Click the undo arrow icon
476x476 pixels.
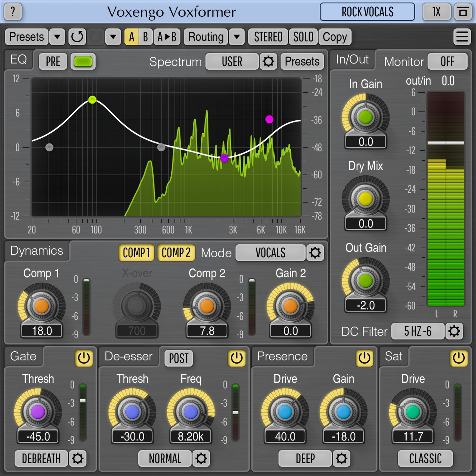pos(77,37)
